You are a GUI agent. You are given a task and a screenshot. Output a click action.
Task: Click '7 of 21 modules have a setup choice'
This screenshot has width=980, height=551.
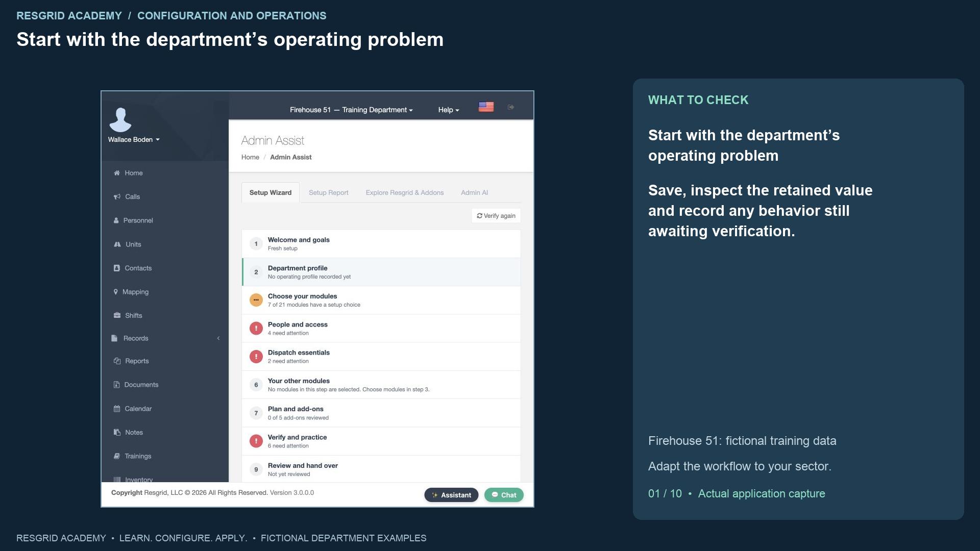point(314,305)
